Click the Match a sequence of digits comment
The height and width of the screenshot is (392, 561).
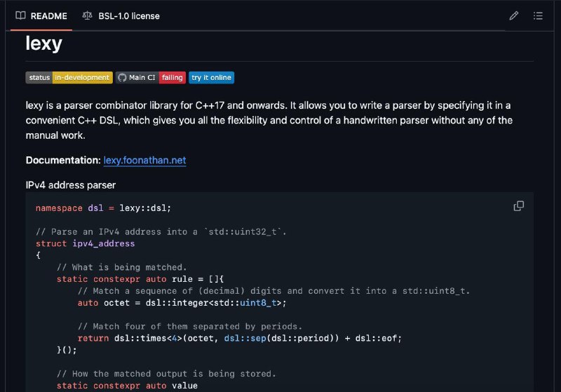coord(273,291)
